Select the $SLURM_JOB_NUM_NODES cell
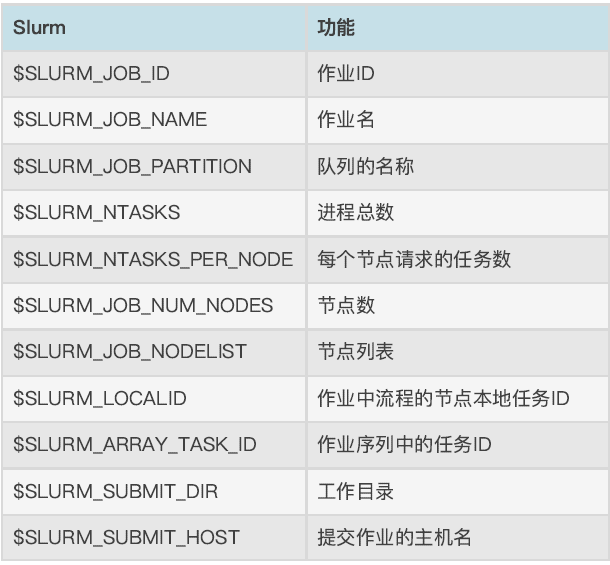This screenshot has width=610, height=565. point(154,306)
